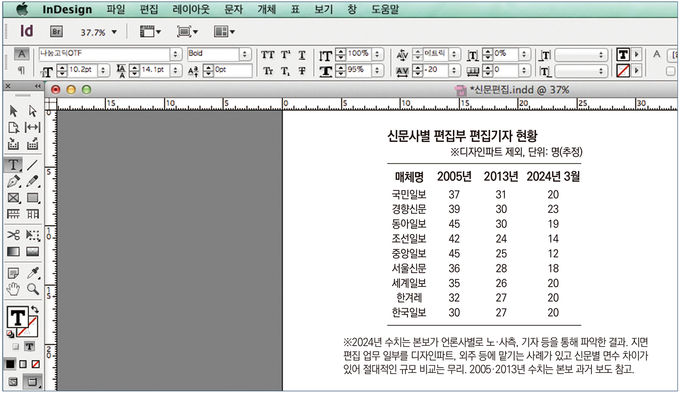Open the font size 10.2pt dropdown
This screenshot has height=393, width=680.
[x=103, y=70]
